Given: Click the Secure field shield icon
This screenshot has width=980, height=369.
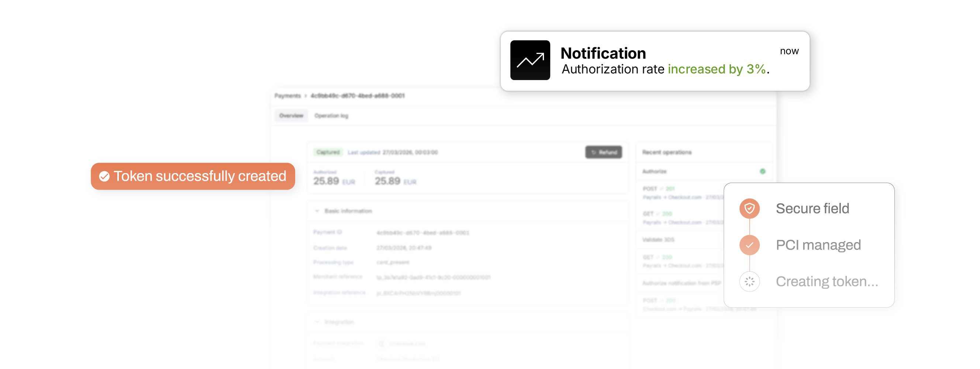Looking at the screenshot, I should (749, 208).
